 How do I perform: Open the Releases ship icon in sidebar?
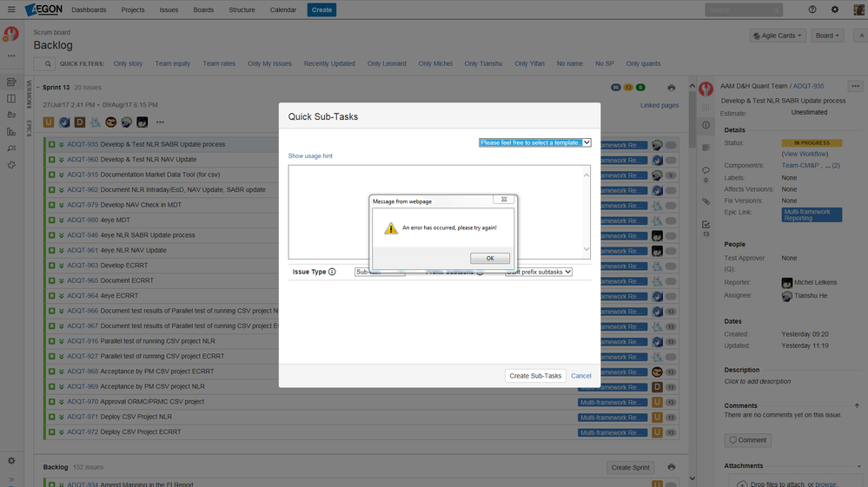[11, 115]
